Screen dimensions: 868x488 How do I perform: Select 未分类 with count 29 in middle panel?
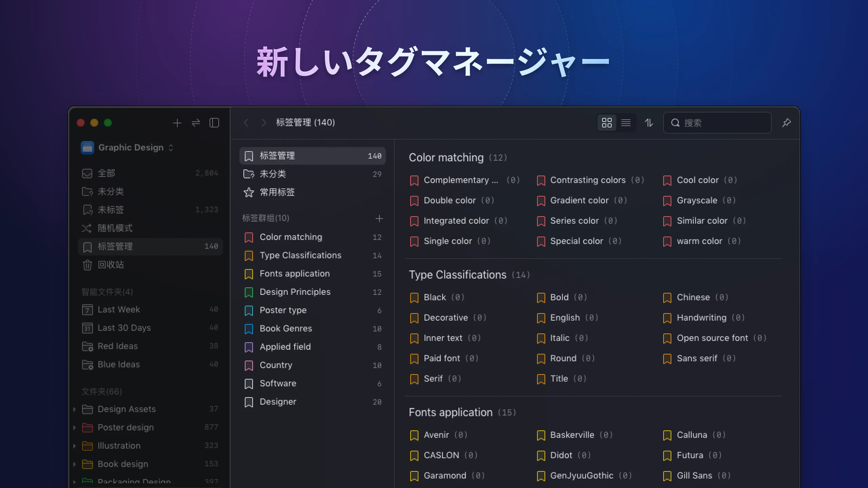pos(313,174)
